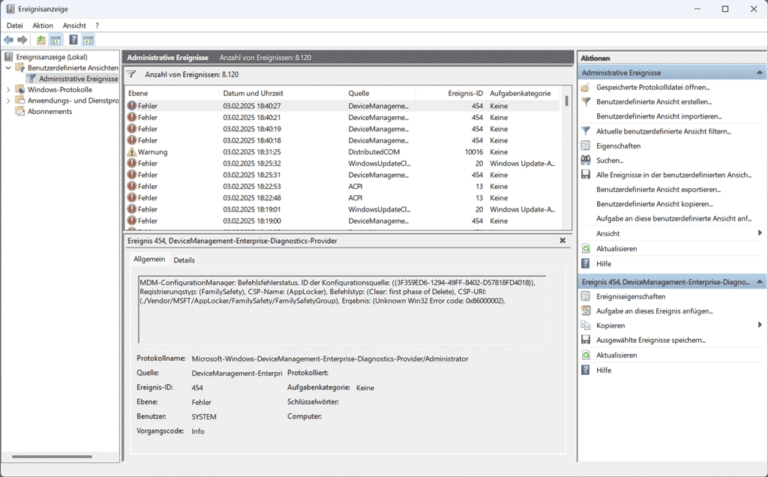Screen dimensions: 768x477
Task: Expand Anwendungs- und Dienstprotokolle node
Action: (8, 100)
